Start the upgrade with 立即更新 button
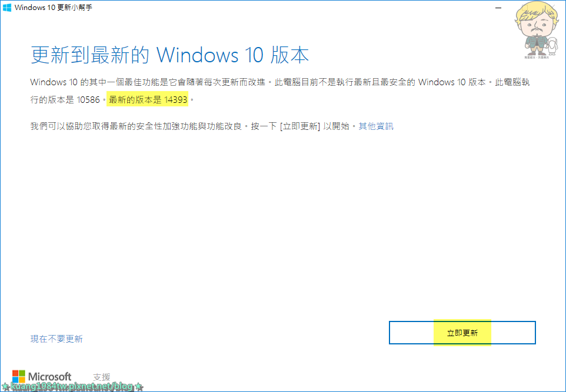 click(x=462, y=333)
